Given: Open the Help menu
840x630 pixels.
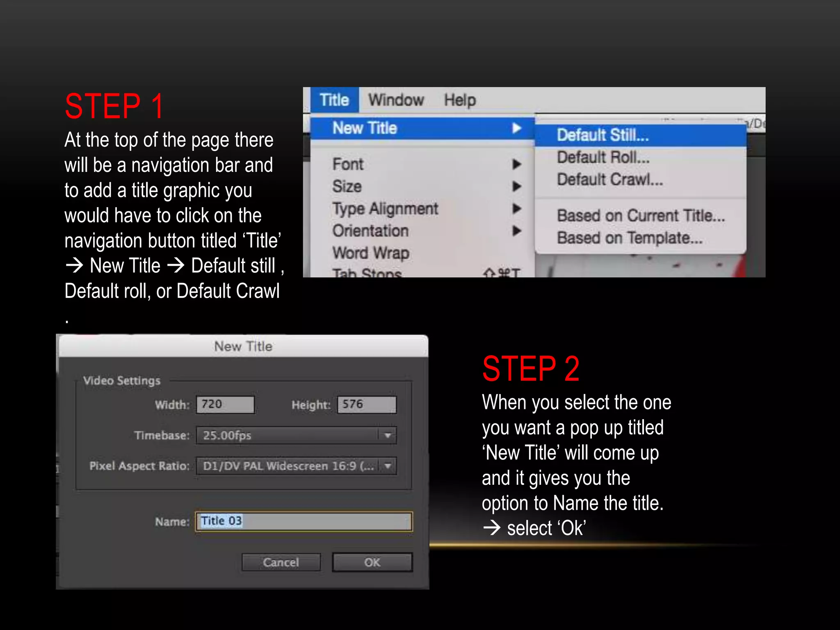Looking at the screenshot, I should pos(460,100).
